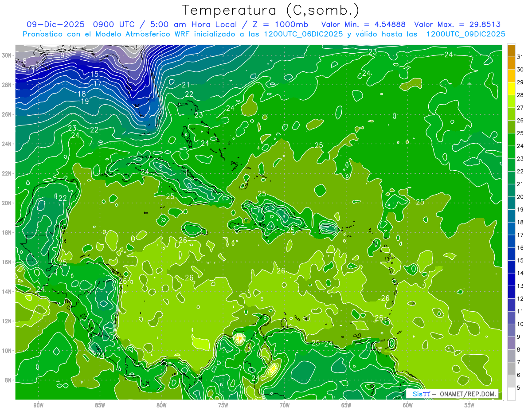Click the contour label "15" on the map
Viewport: 532px width, 411px height.
[94, 74]
